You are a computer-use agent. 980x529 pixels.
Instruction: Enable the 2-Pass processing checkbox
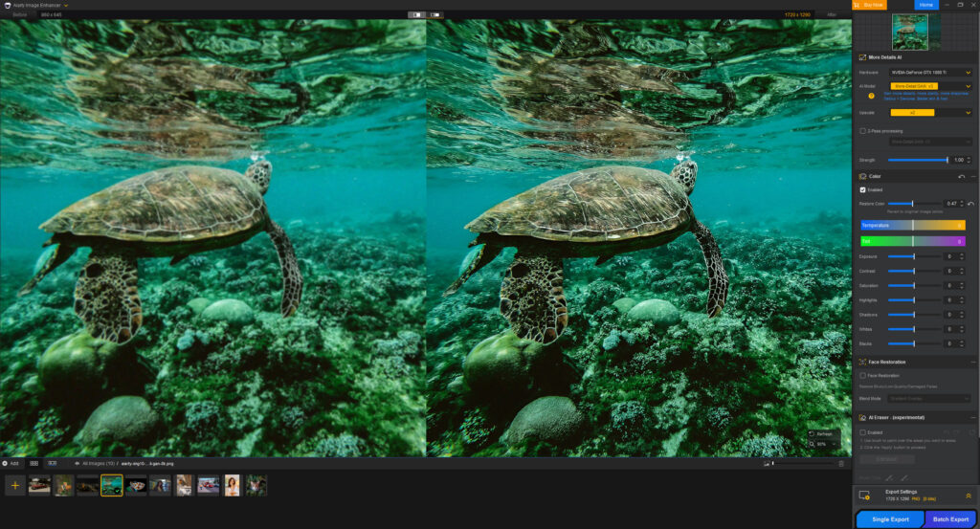tap(862, 131)
